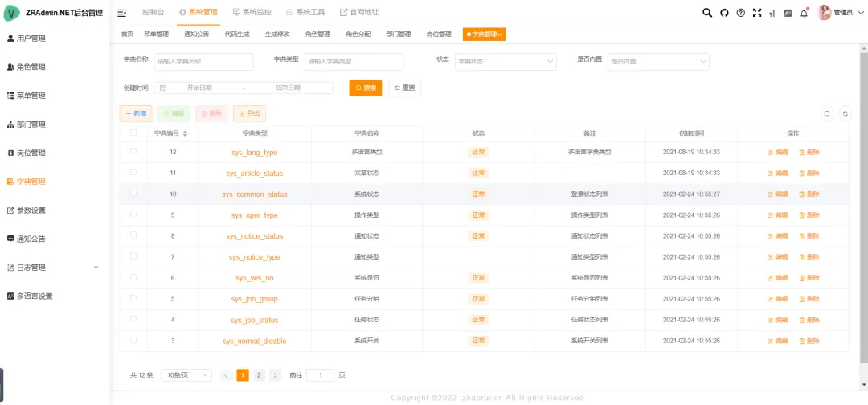The image size is (868, 405).
Task: Open the notification bell
Action: pos(804,13)
